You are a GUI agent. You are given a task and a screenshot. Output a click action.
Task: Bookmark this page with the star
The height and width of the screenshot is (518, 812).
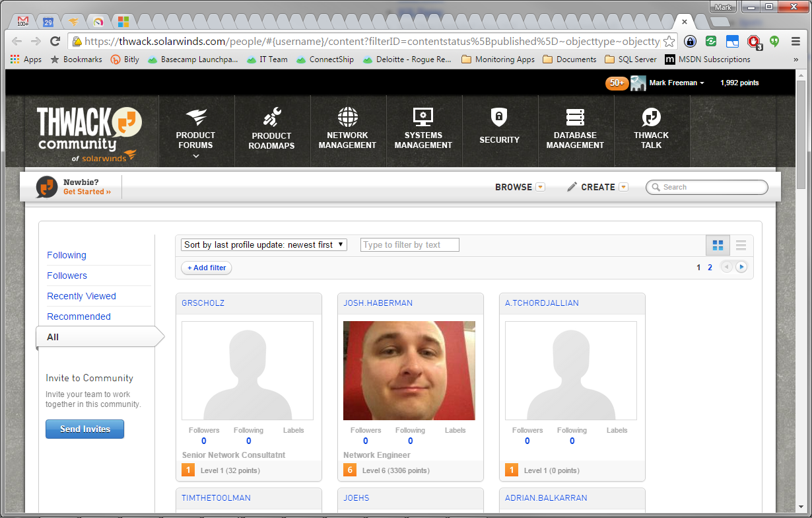(669, 41)
